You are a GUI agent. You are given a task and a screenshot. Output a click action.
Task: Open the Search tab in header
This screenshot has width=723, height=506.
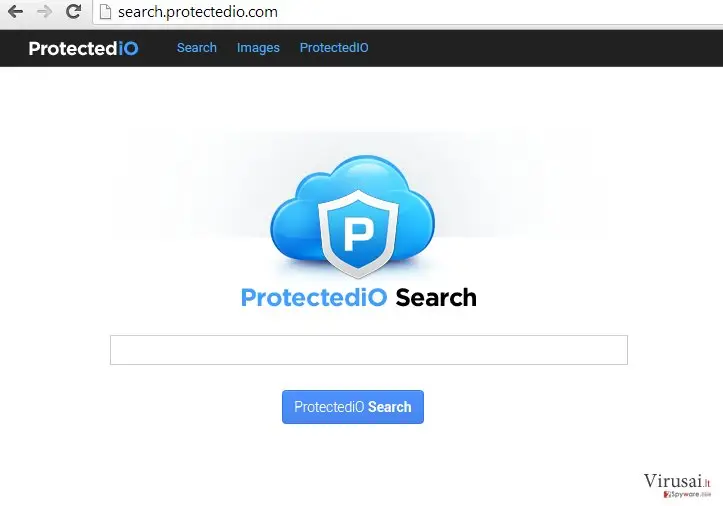(197, 48)
